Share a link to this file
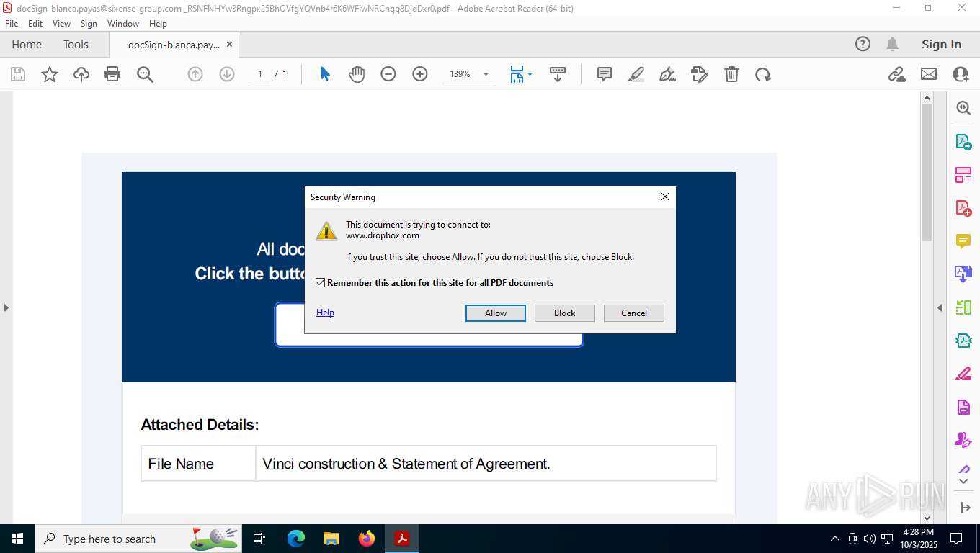Image resolution: width=980 pixels, height=553 pixels. 897,74
